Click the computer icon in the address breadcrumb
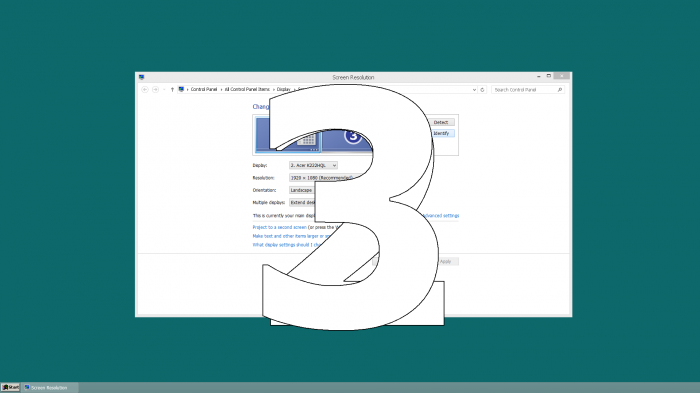700x393 pixels. tap(181, 89)
